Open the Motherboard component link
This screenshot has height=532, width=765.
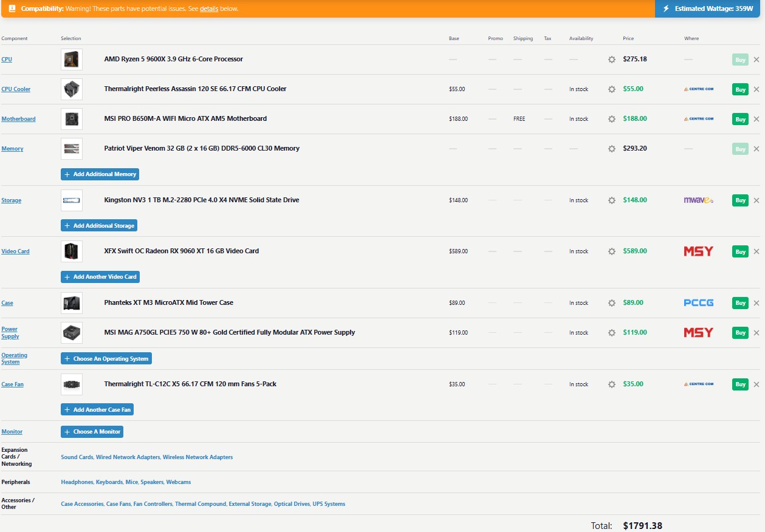click(x=18, y=119)
